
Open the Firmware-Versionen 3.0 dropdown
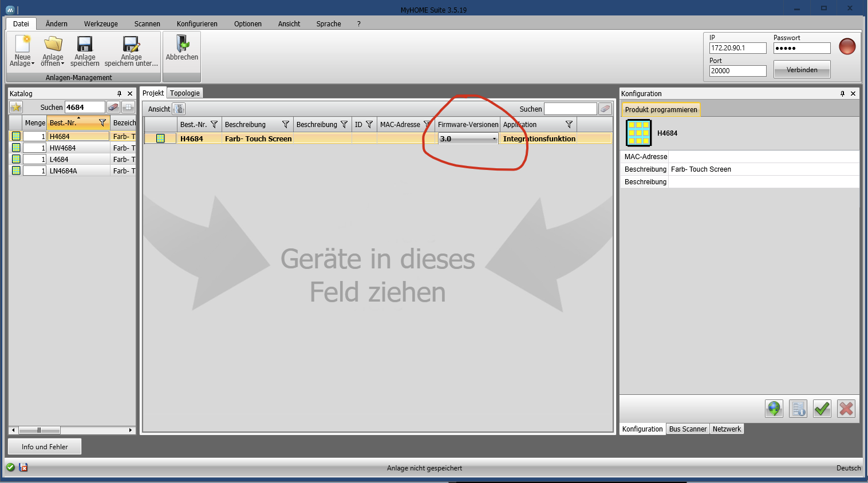[494, 139]
